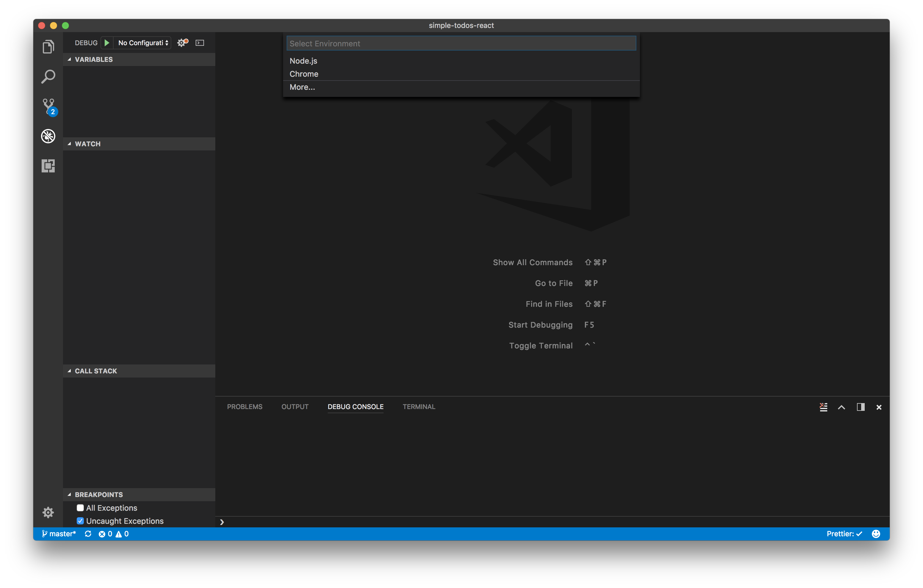This screenshot has height=588, width=923.
Task: Focus the Select Environment input field
Action: (x=461, y=43)
